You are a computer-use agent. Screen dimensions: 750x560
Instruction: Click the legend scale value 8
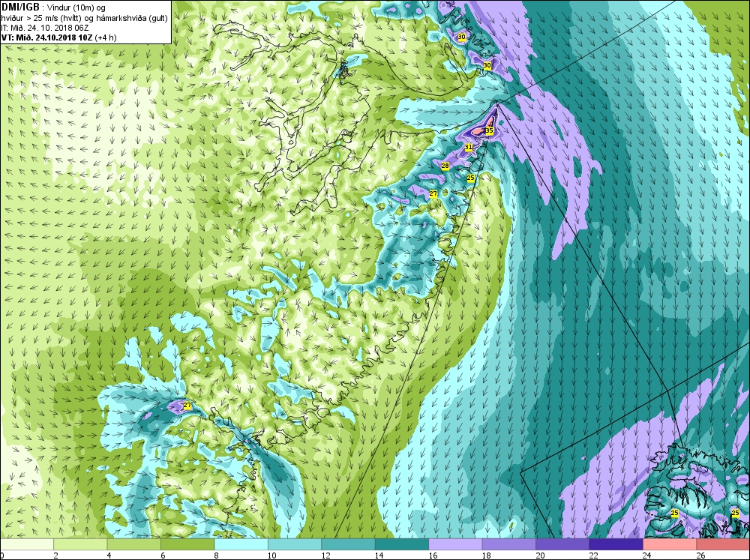click(x=216, y=556)
